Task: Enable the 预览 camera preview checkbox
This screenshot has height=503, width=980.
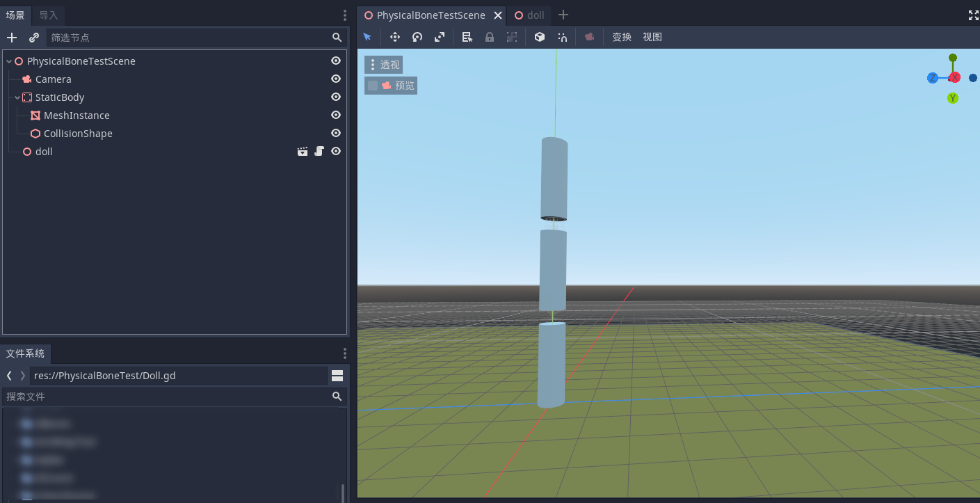Action: coord(373,86)
